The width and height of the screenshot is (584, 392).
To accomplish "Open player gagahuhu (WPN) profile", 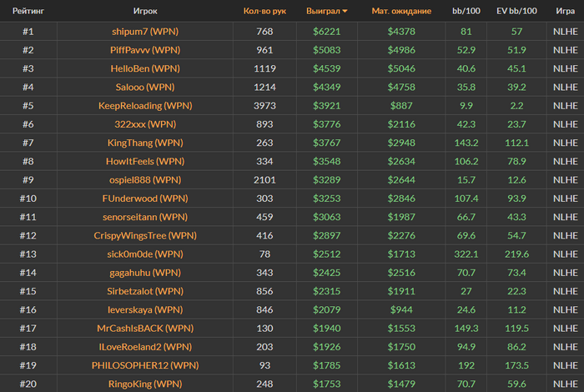I will 145,273.
